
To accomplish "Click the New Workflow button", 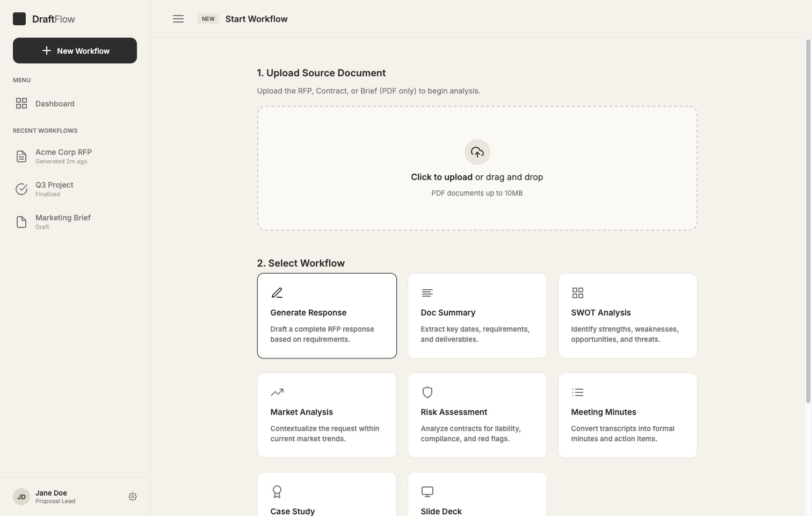I will coord(75,51).
